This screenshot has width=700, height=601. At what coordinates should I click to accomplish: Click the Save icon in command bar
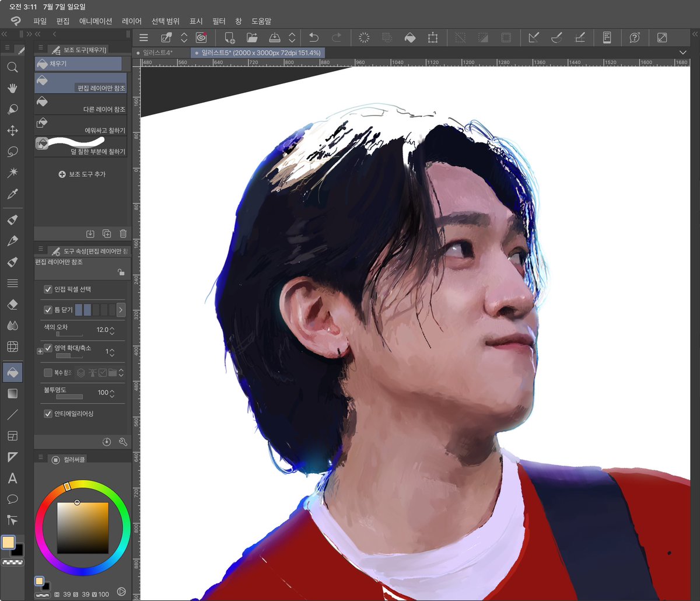tap(275, 38)
